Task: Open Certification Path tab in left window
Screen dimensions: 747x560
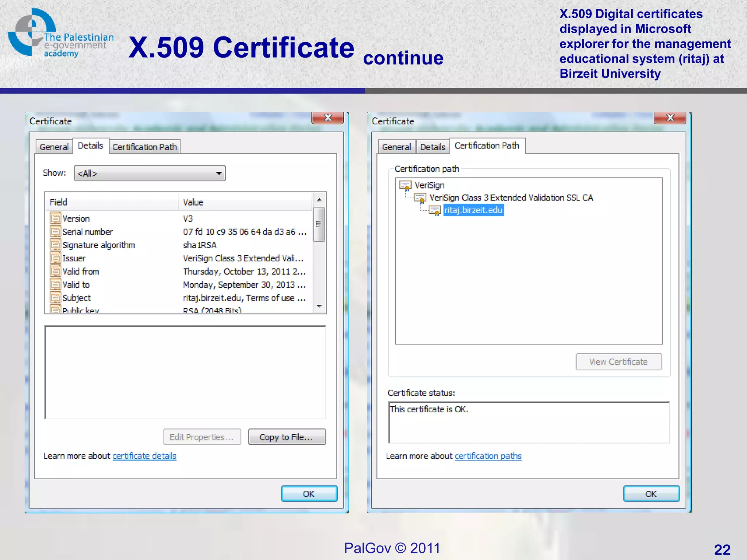Action: [144, 147]
